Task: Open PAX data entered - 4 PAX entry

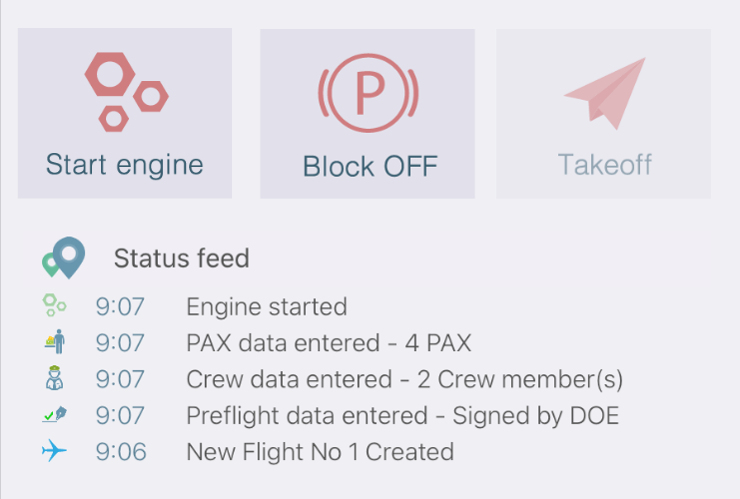Action: coord(329,343)
